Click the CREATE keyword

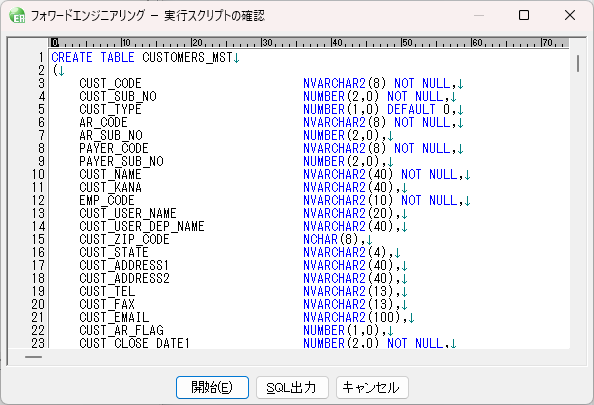coord(72,58)
